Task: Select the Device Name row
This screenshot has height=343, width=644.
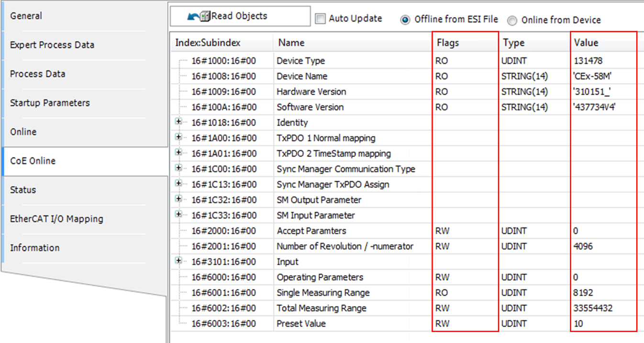Action: pos(302,76)
